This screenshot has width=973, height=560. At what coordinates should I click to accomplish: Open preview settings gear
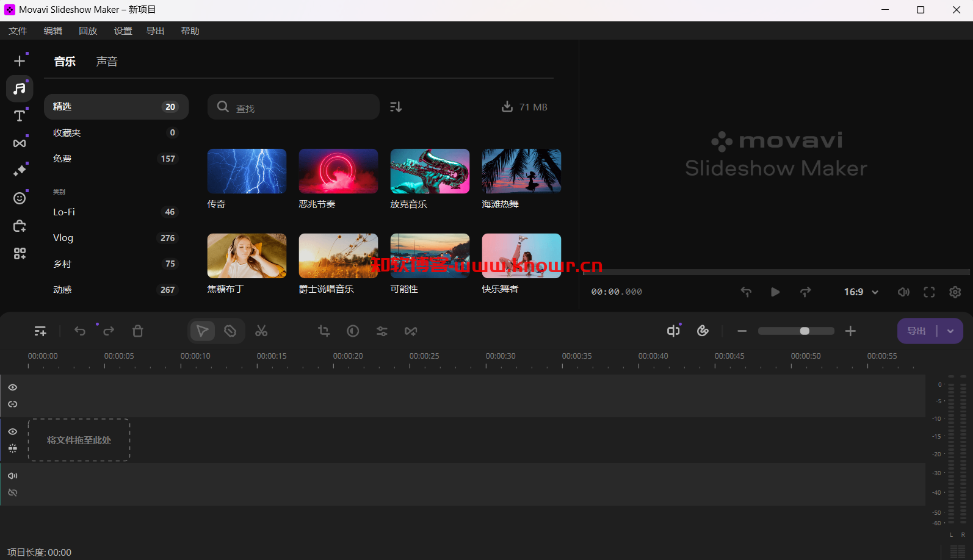955,292
